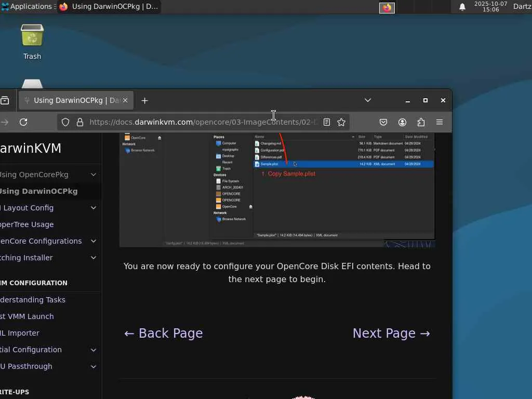This screenshot has height=399, width=532.
Task: Click the forward navigation arrow
Action: point(4,122)
